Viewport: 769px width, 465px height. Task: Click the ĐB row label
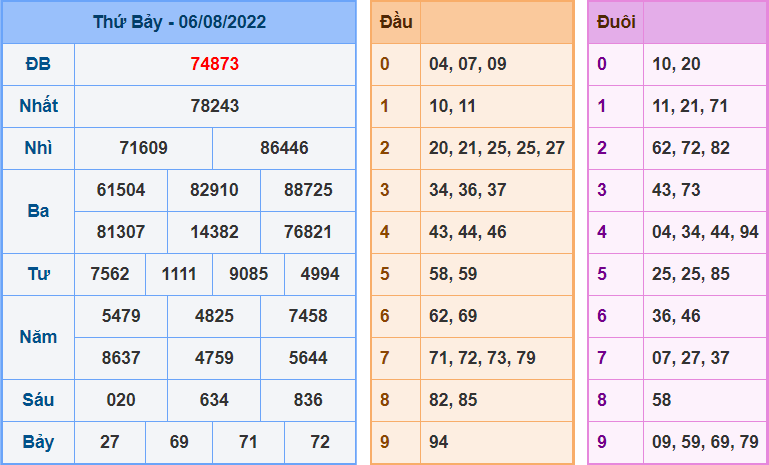tap(38, 64)
